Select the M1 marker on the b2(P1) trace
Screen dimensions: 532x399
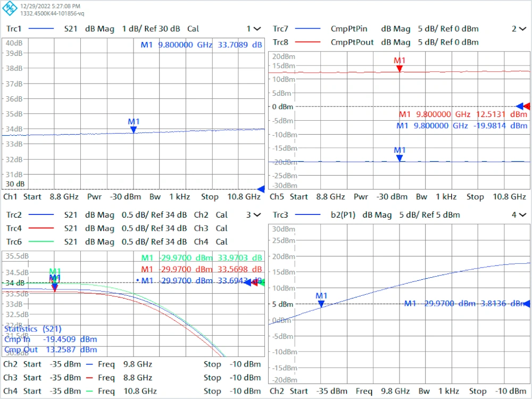(x=321, y=304)
